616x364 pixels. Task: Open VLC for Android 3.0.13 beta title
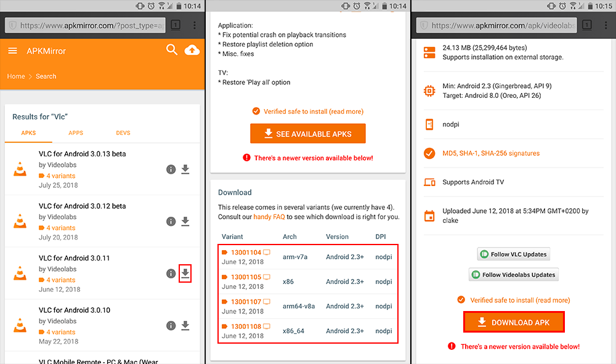coord(82,154)
